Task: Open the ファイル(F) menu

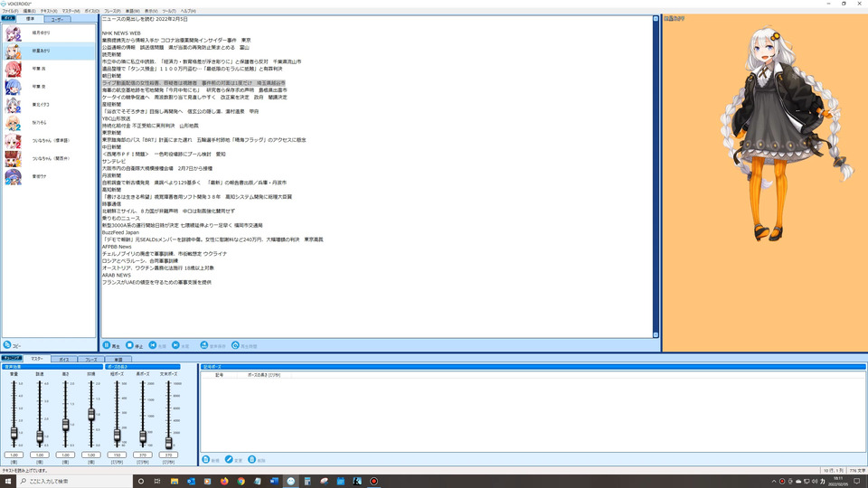Action: point(10,11)
